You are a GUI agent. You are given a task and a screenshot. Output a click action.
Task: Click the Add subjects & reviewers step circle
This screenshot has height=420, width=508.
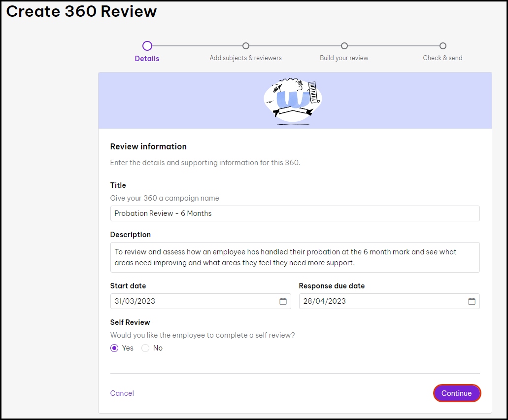246,46
